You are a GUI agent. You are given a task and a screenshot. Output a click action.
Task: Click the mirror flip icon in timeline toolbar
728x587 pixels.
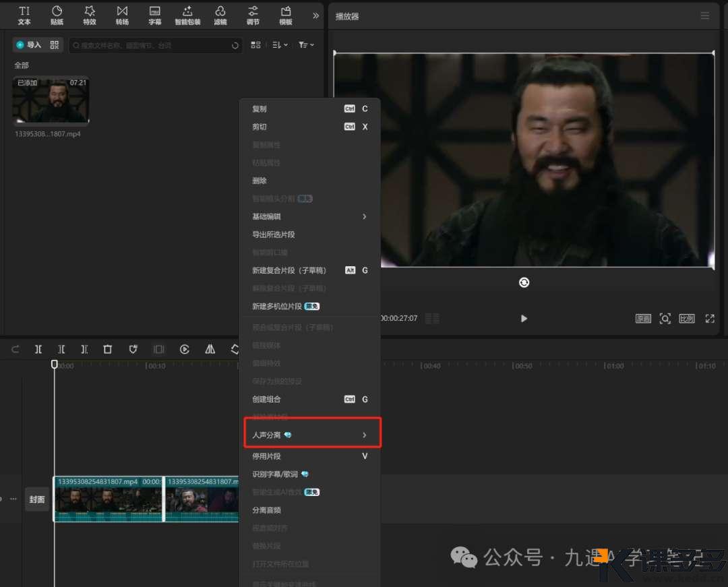click(x=210, y=349)
